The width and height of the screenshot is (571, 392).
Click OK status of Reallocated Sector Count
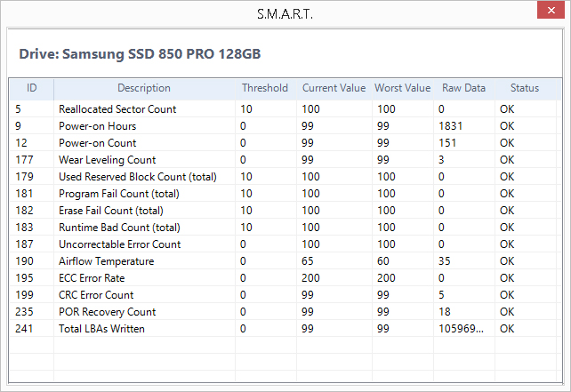pos(507,108)
